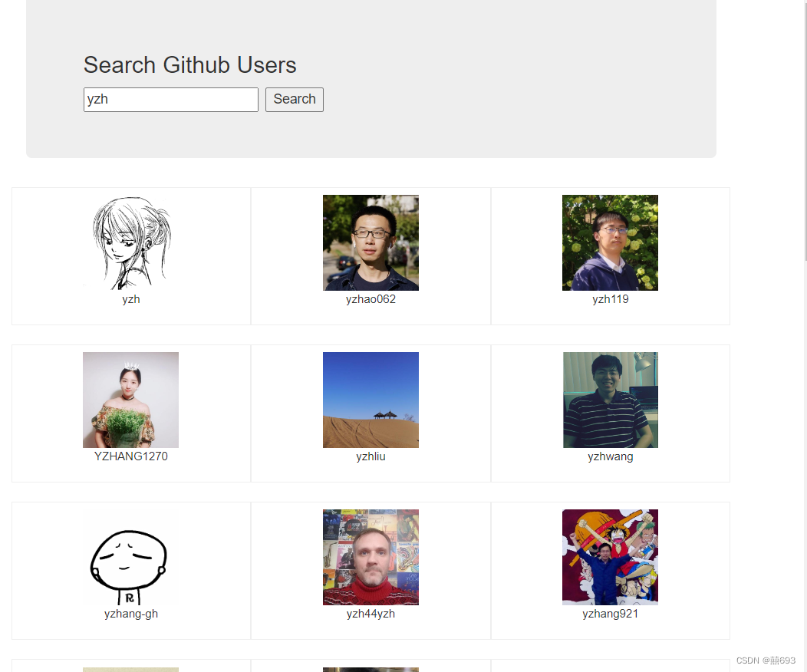807x672 pixels.
Task: Click yzhliu's desert landscape avatar
Action: [371, 400]
